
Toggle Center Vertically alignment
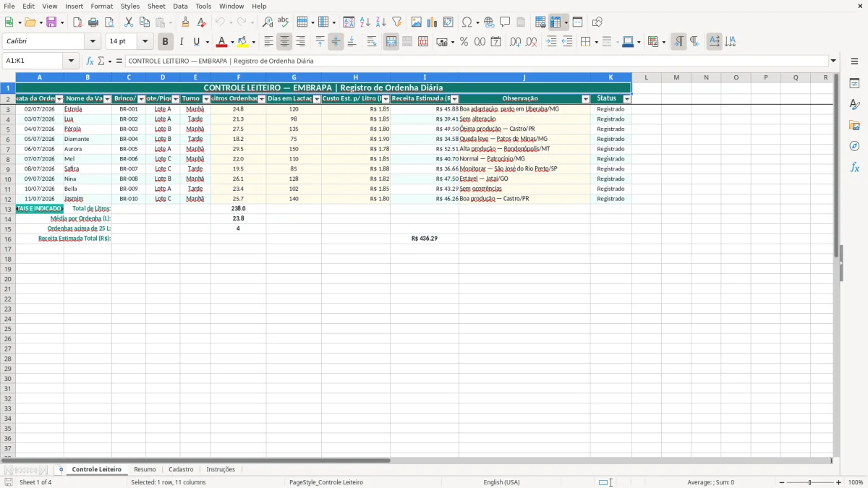click(x=336, y=42)
